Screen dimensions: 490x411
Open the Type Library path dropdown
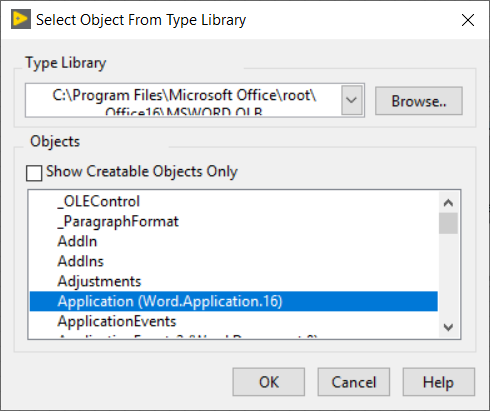point(352,100)
